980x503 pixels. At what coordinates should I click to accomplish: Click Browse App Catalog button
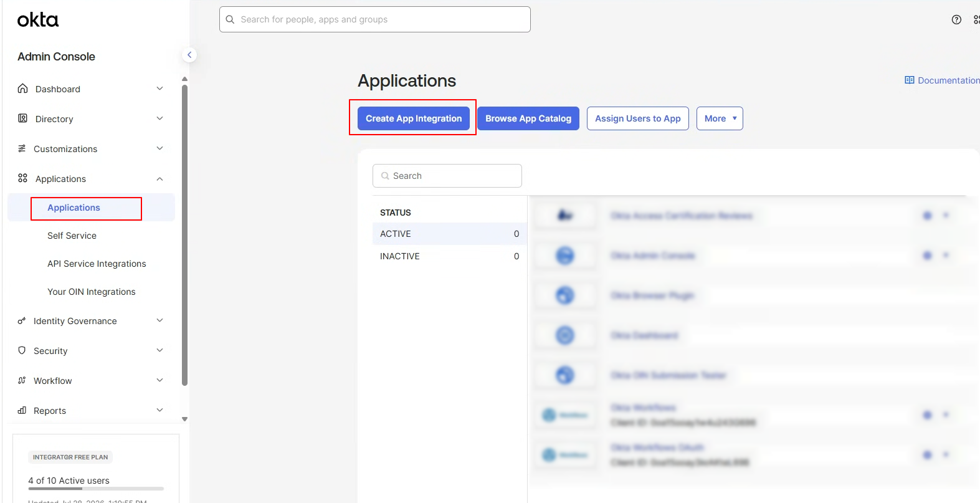[x=528, y=118]
